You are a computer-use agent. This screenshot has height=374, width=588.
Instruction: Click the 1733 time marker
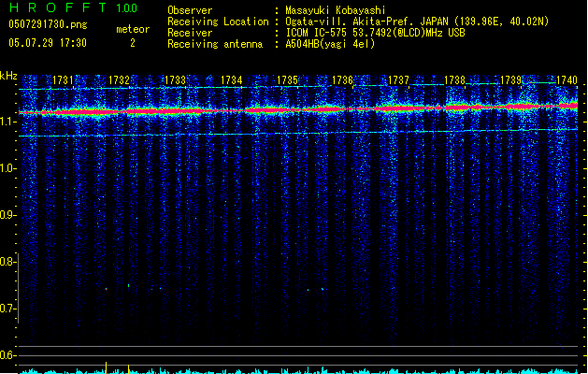[175, 80]
